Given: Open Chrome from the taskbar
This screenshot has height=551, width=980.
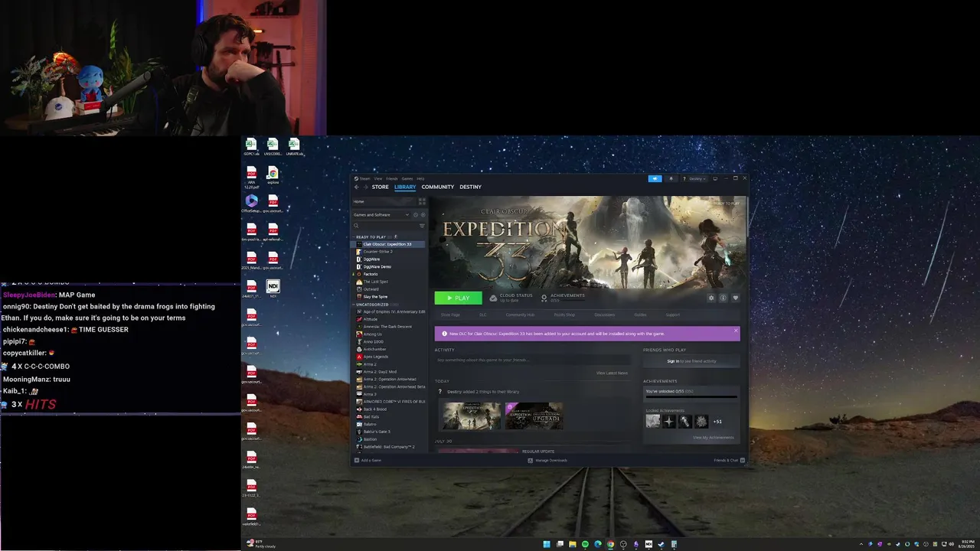Looking at the screenshot, I should point(610,544).
